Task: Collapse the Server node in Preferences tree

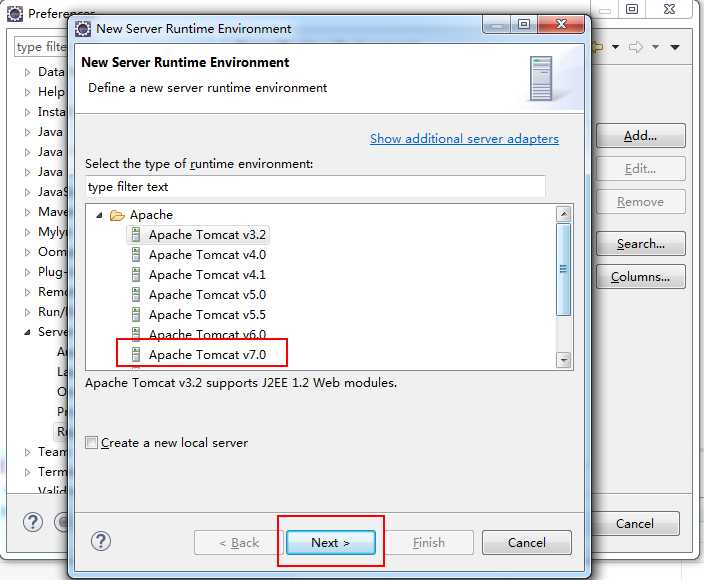Action: pyautogui.click(x=27, y=332)
